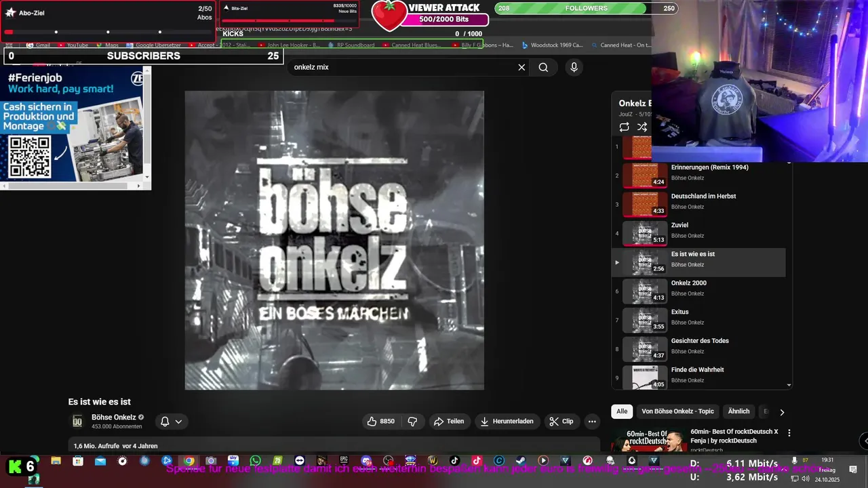The image size is (868, 488).
Task: Show more filter chips with right chevron
Action: pos(782,412)
